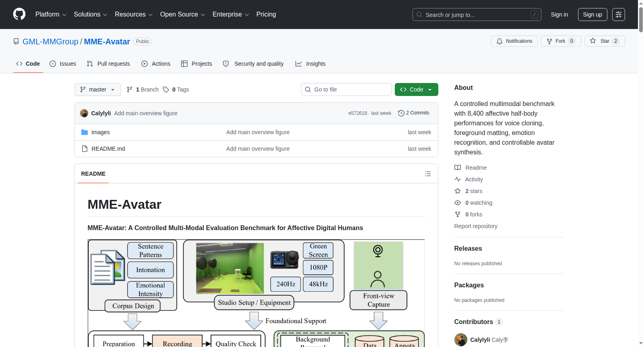
Task: Open the master branch selector dropdown
Action: tap(98, 89)
